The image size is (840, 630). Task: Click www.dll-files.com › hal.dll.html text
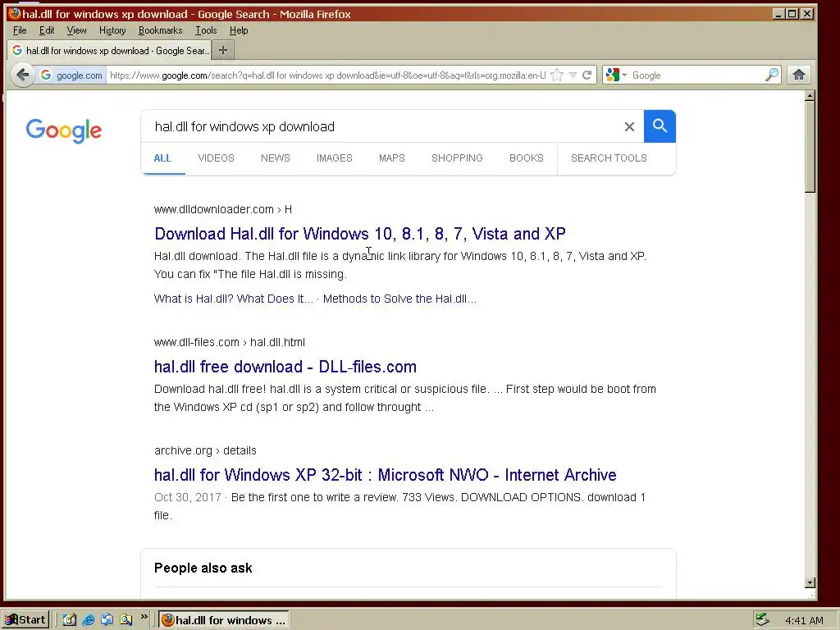[x=230, y=342]
